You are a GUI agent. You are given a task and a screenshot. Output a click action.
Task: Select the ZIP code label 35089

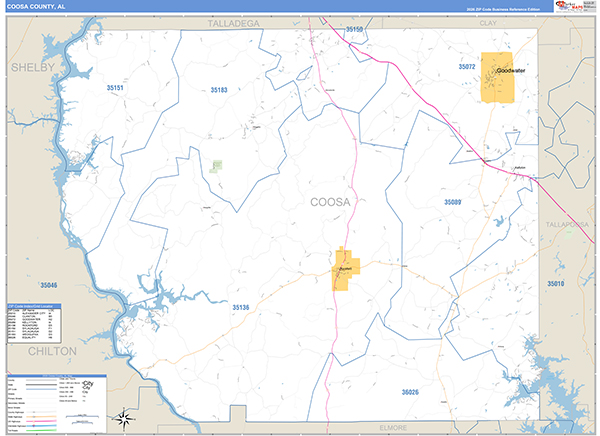click(x=452, y=202)
